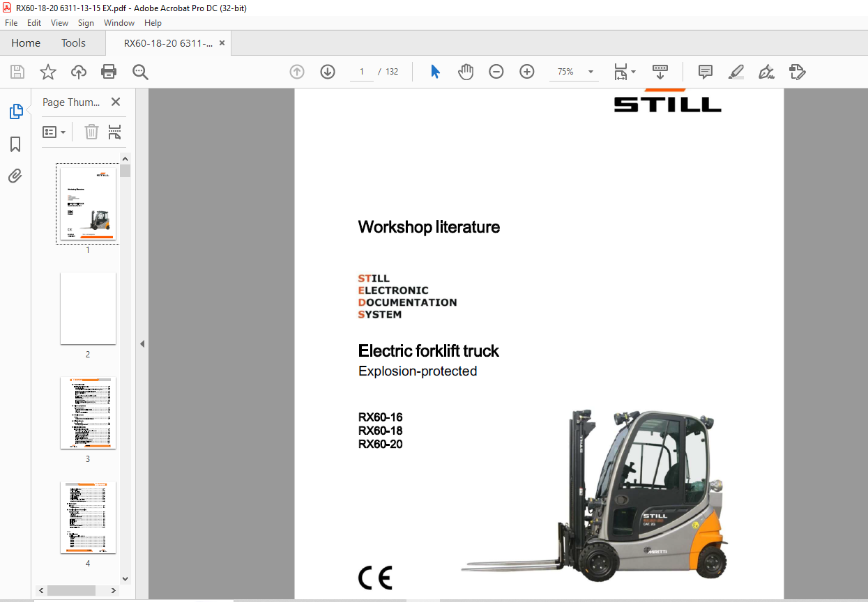This screenshot has width=868, height=602.
Task: Activate the selection arrow tool
Action: (435, 72)
